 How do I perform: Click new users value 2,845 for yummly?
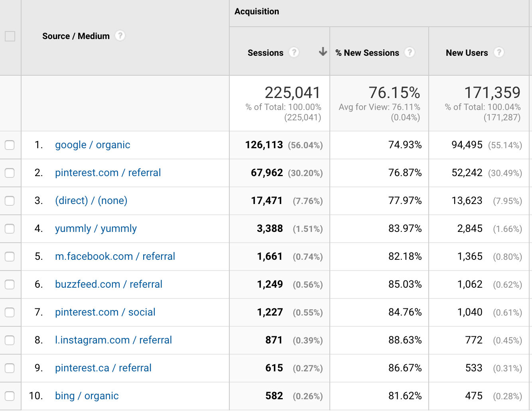[470, 229]
